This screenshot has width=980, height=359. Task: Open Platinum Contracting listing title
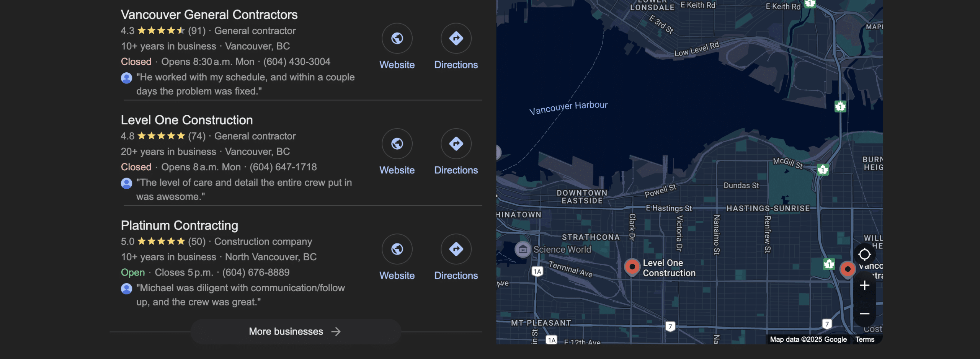pos(180,225)
